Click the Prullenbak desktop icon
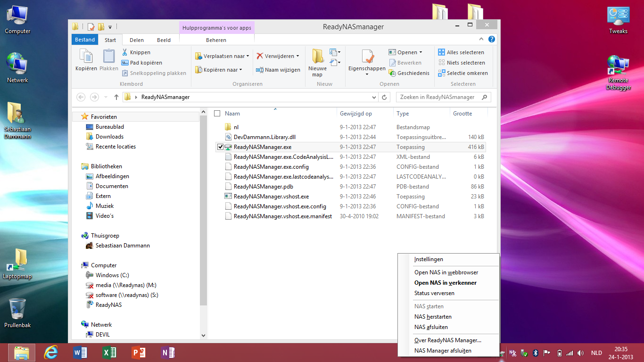This screenshot has height=362, width=644. coord(17,313)
